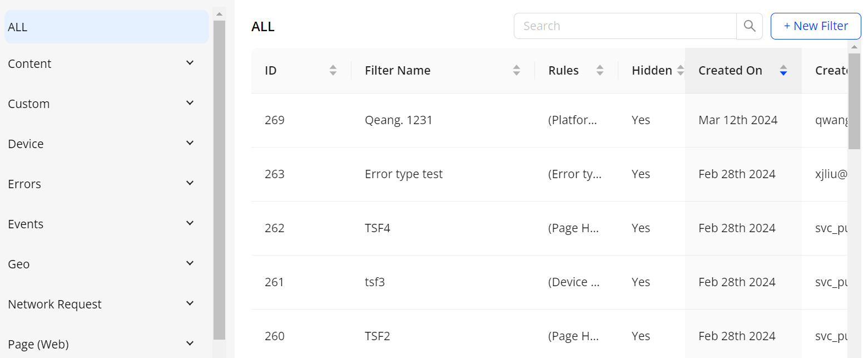Sort by Filter Name column arrows
Viewport: 868px width, 358px height.
(x=517, y=70)
